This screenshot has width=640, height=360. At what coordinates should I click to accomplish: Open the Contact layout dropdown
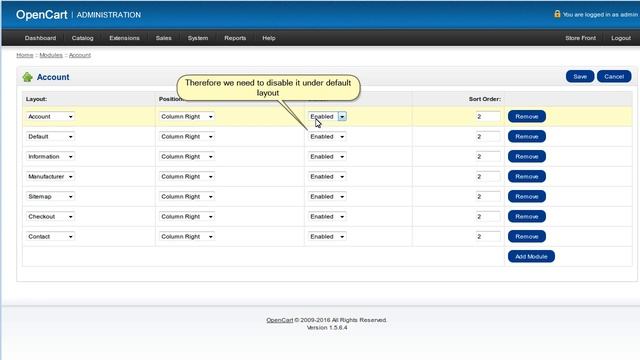[50, 236]
